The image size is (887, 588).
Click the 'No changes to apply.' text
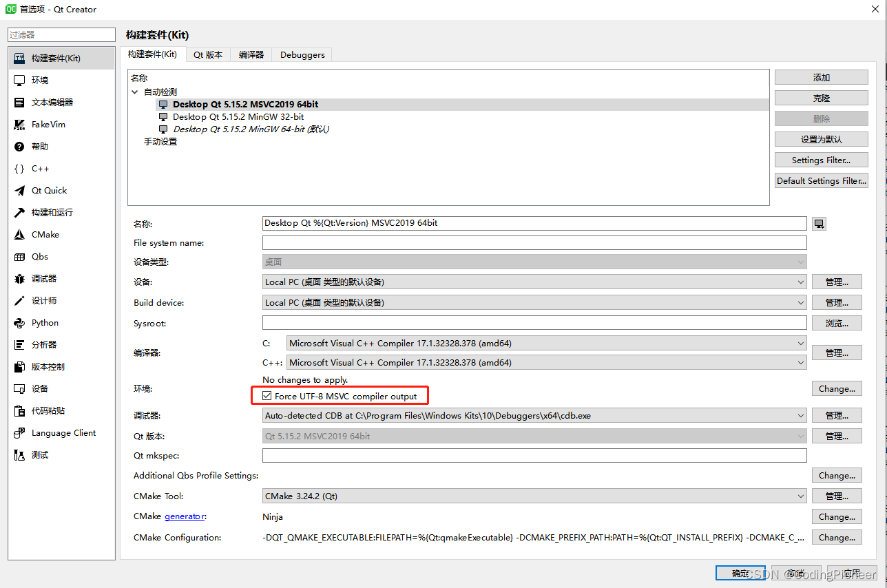305,379
